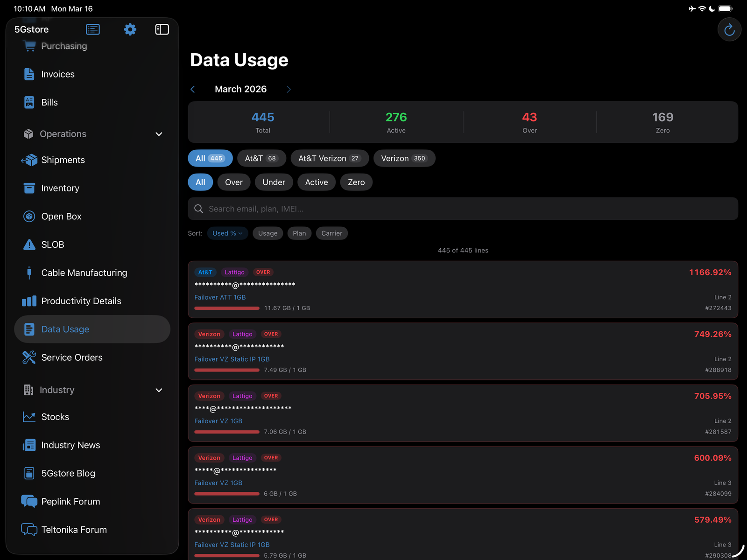Go to the next month with arrow
The image size is (747, 560).
click(x=289, y=89)
